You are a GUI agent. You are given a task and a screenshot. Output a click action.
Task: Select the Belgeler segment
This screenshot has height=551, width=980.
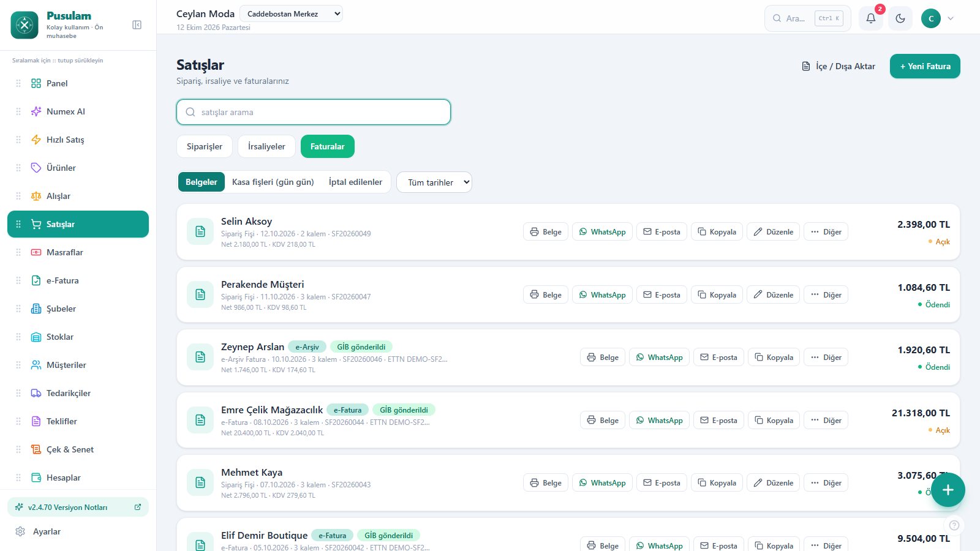coord(202,182)
